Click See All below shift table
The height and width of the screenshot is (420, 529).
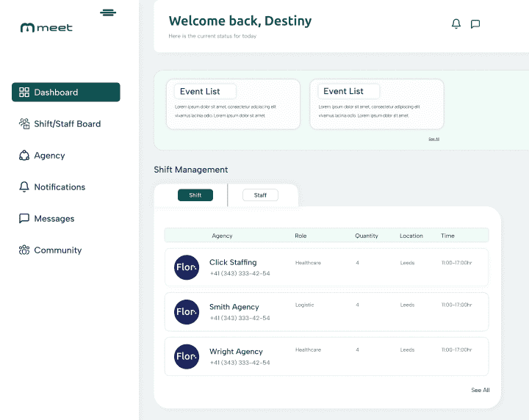[480, 391]
